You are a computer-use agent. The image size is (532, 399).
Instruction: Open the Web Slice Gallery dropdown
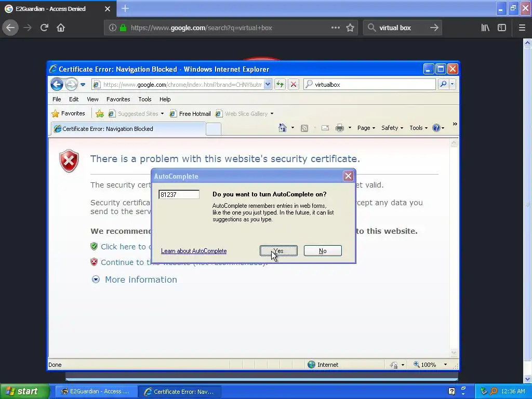(x=245, y=114)
